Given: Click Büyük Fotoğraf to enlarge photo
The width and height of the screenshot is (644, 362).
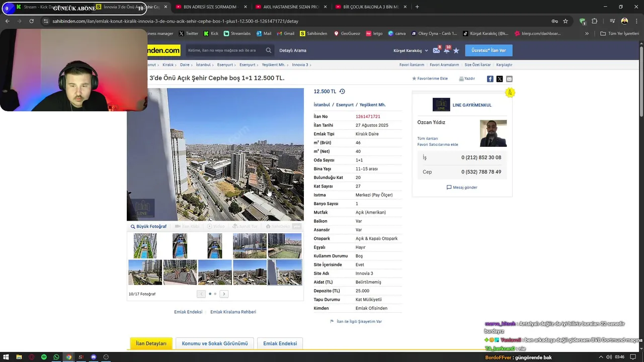Looking at the screenshot, I should (148, 226).
